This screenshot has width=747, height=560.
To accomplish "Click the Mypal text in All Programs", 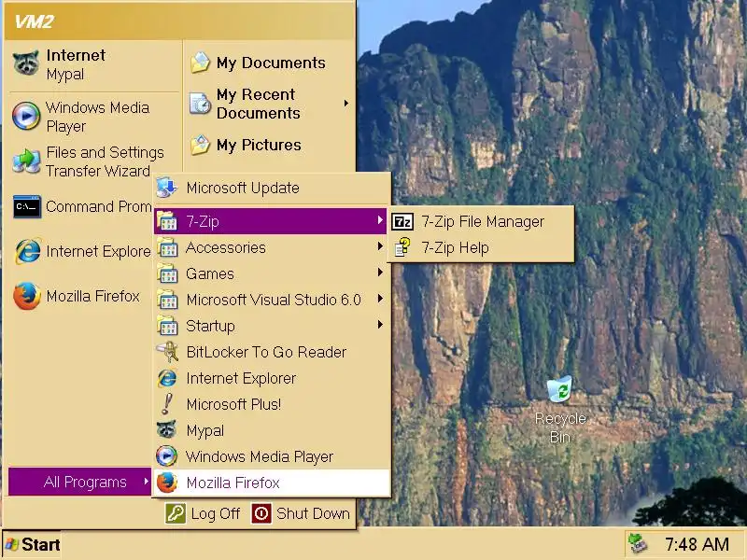I will click(204, 430).
